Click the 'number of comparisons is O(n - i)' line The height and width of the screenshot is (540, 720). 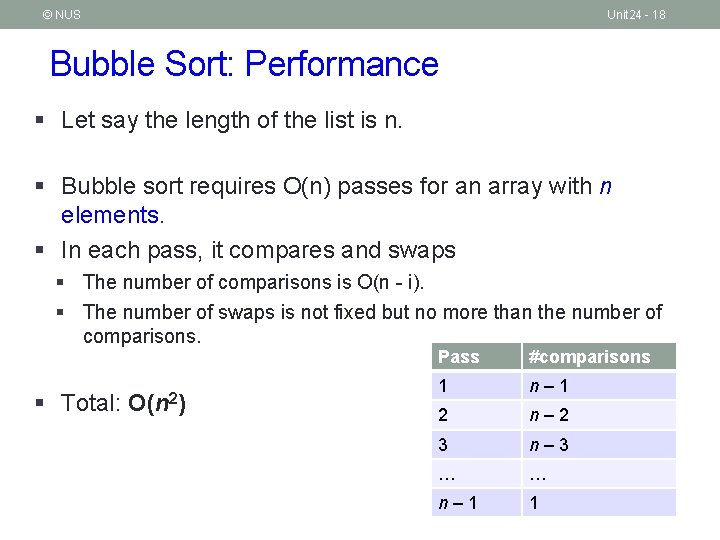coord(253,282)
